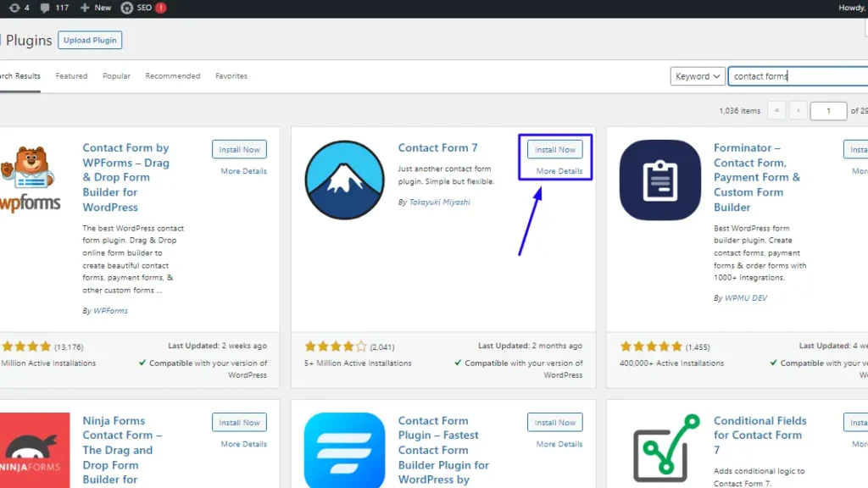Open author link Takayuki Miyoshi
Screen dimensions: 868x488
tap(440, 202)
